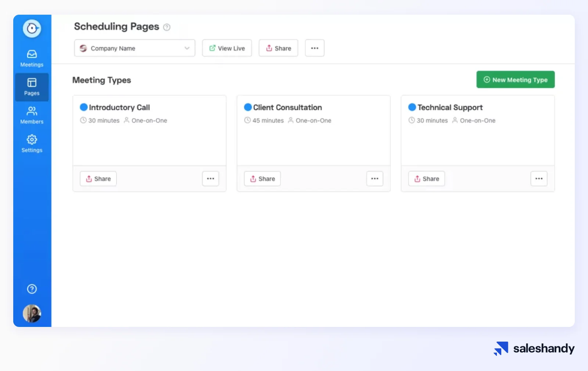Image resolution: width=588 pixels, height=371 pixels.
Task: Open the Client Consultation meeting type
Action: (x=287, y=108)
